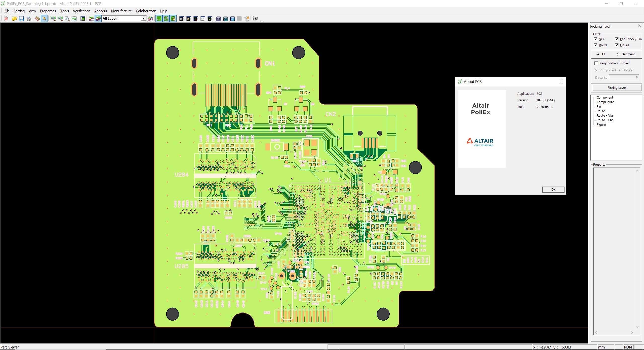The height and width of the screenshot is (350, 644).
Task: Click the Print icon in toolbar
Action: pos(29,19)
